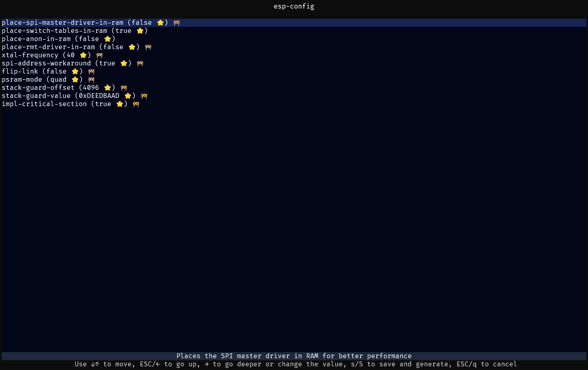Click the barrier icon beside place-rmt-driver-in-ram
Screen dimensions: 588x370
148,47
